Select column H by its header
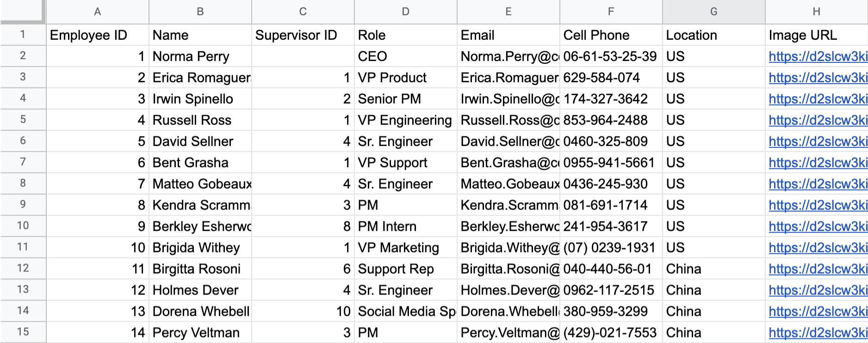This screenshot has height=343, width=868. coord(816,12)
